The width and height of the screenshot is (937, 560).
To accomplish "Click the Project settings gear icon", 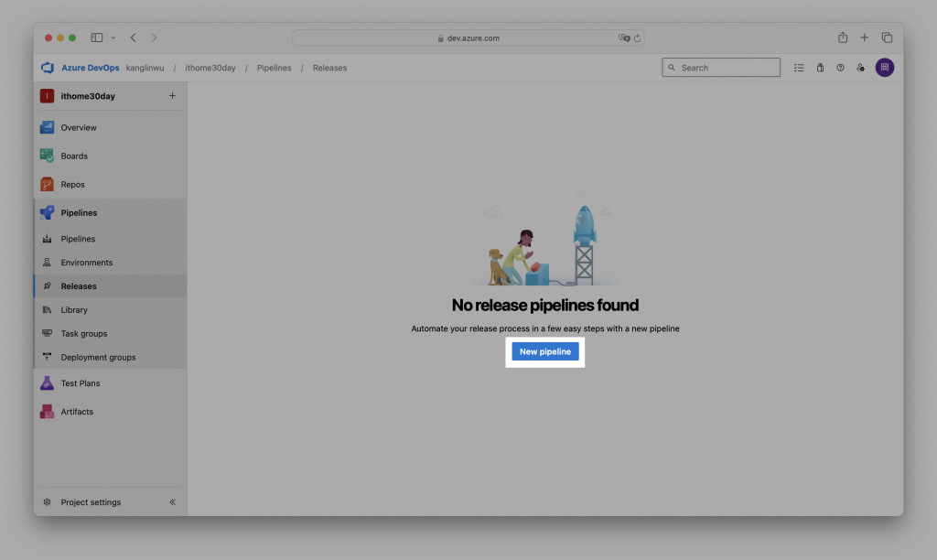I will pos(48,502).
